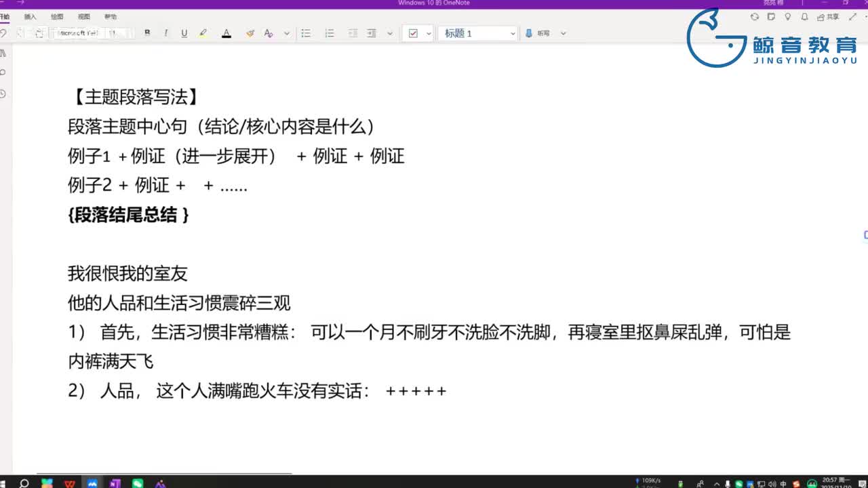Expand the dictation options chevron
868x488 pixels.
563,33
